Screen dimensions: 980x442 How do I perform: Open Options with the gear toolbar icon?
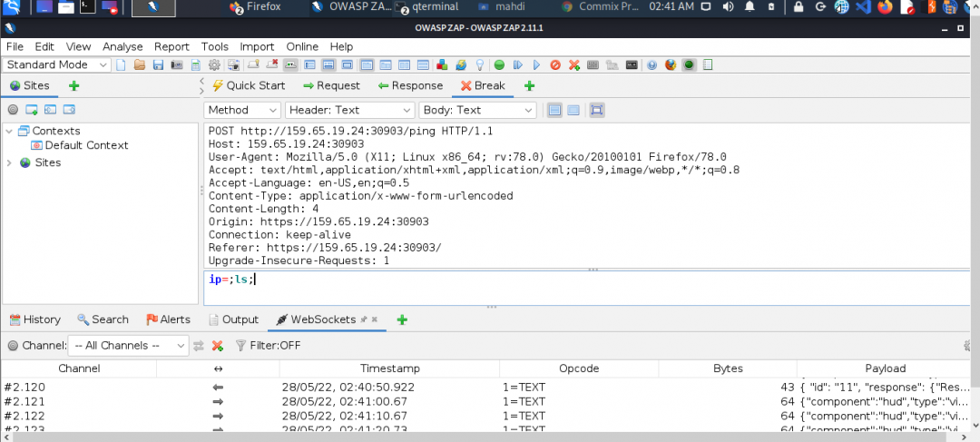(214, 65)
